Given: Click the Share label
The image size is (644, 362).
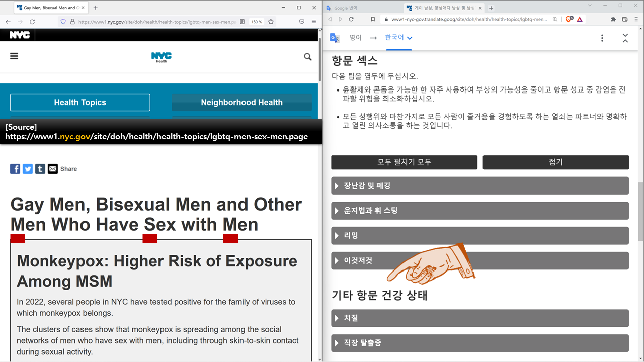Looking at the screenshot, I should coord(69,169).
